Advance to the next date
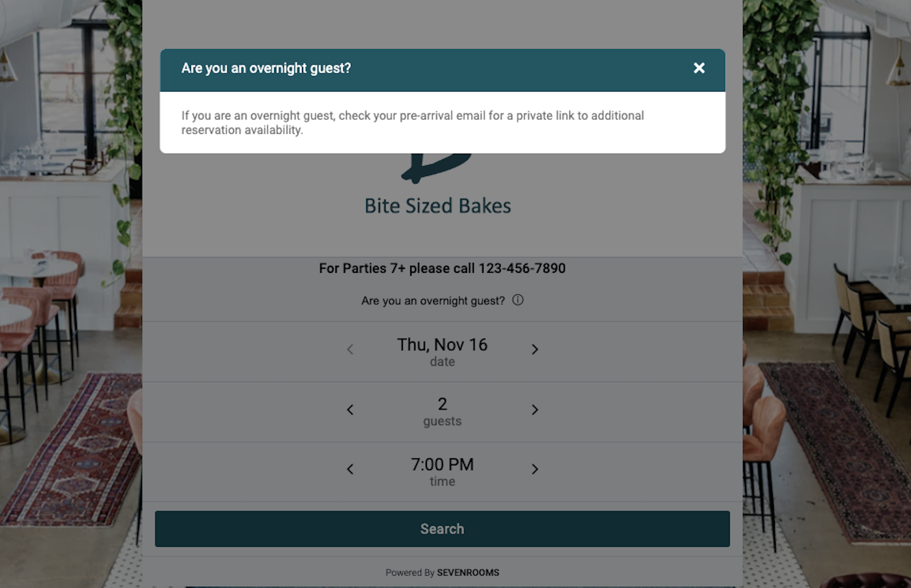This screenshot has height=588, width=911. coord(534,349)
